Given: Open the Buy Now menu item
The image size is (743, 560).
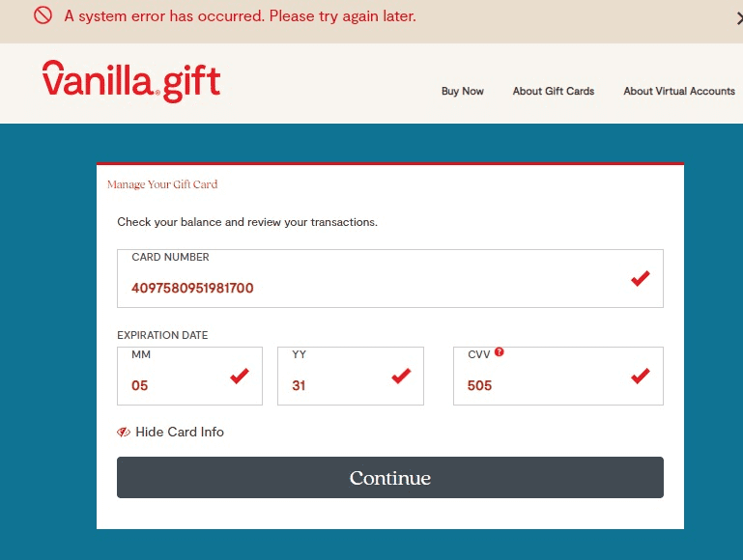Looking at the screenshot, I should click(x=463, y=91).
